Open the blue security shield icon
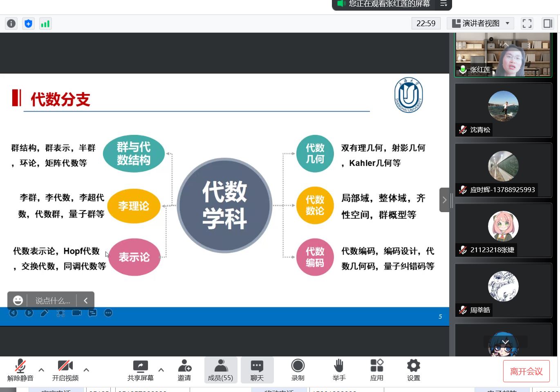This screenshot has height=392, width=560. coord(28,24)
